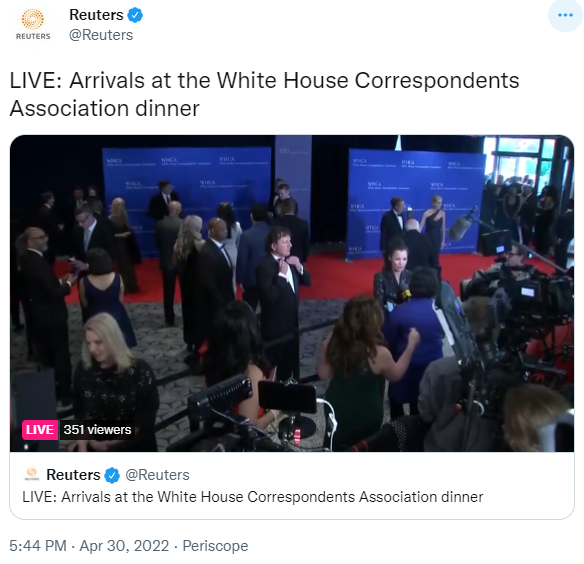Open the Reuters display name at the top
This screenshot has width=584, height=564.
[x=96, y=15]
